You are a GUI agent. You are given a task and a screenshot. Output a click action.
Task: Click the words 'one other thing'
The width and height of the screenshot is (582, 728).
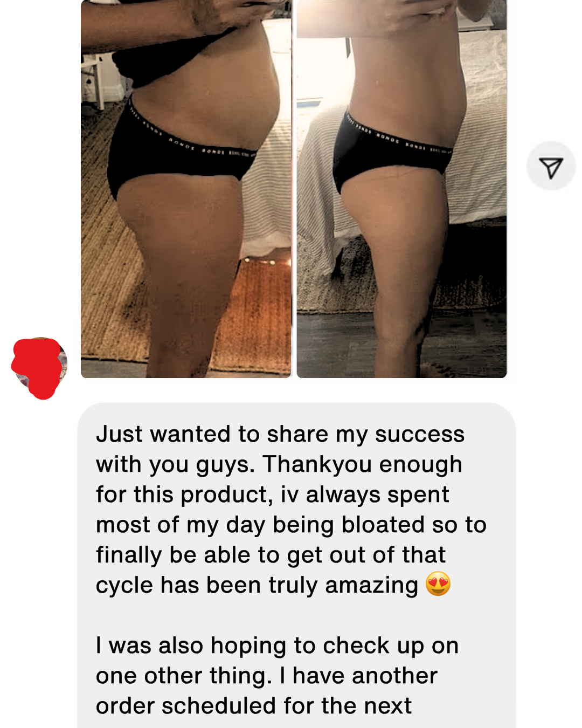[184, 676]
